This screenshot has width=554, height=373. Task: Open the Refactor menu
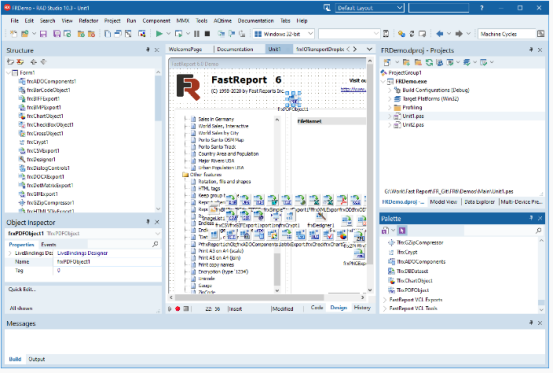click(x=88, y=21)
